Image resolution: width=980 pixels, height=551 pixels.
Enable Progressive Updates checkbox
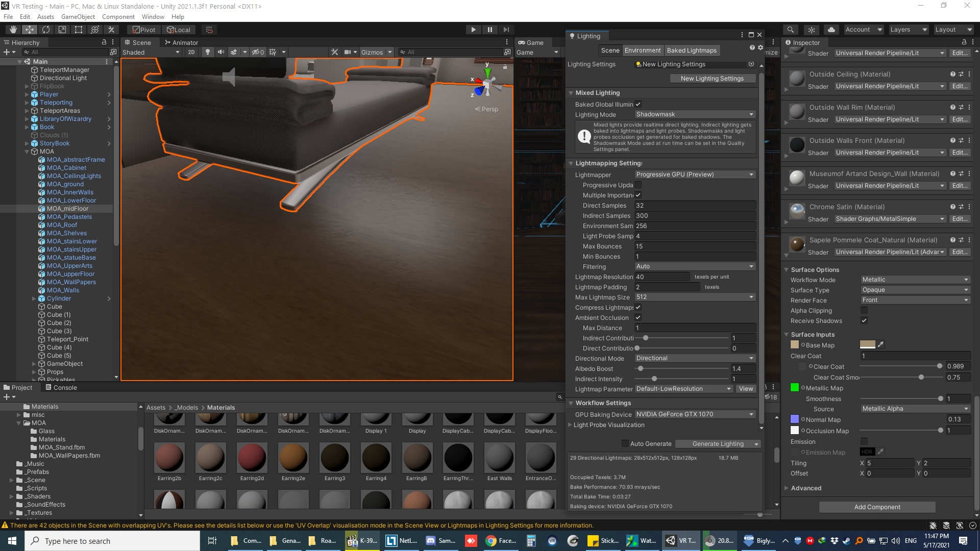coord(638,185)
